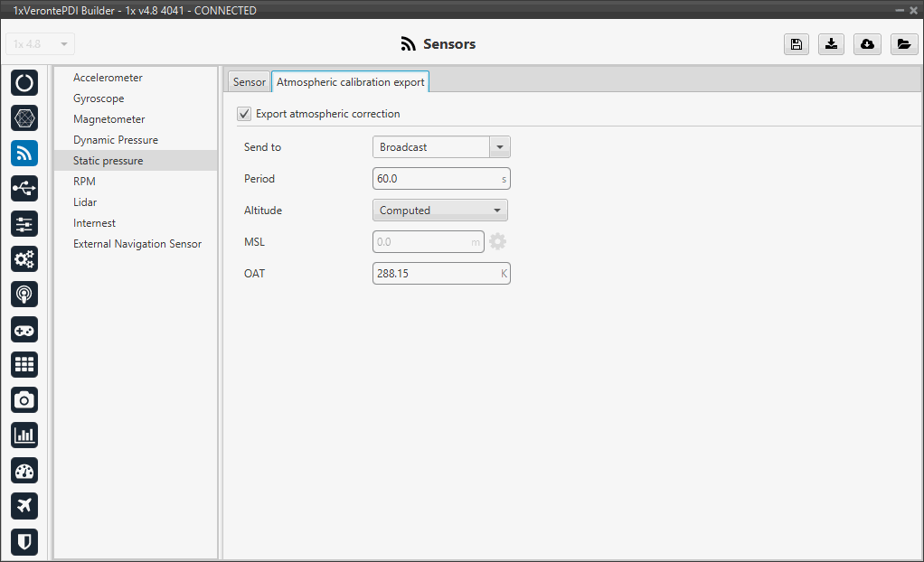The width and height of the screenshot is (924, 562).
Task: Click the Period input field
Action: point(436,179)
